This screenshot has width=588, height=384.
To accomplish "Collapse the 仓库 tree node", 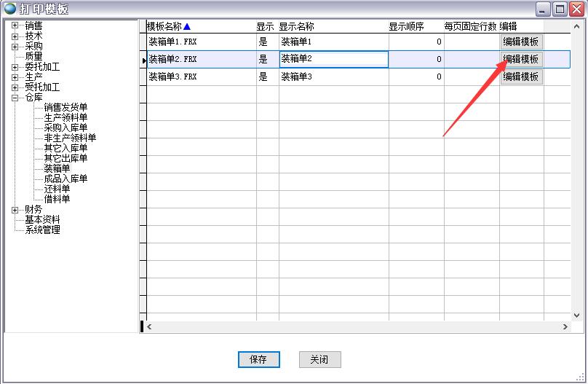I will (15, 97).
